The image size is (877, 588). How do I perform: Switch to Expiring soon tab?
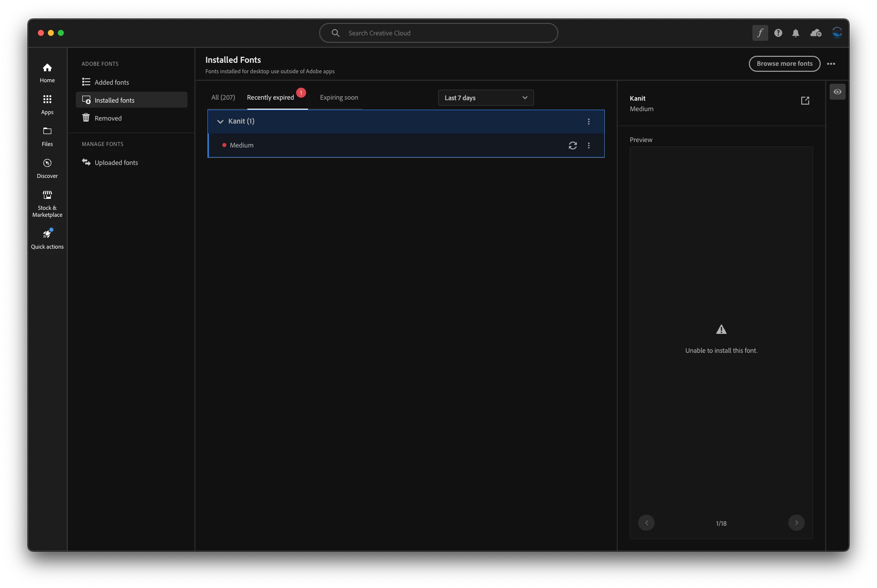click(339, 98)
